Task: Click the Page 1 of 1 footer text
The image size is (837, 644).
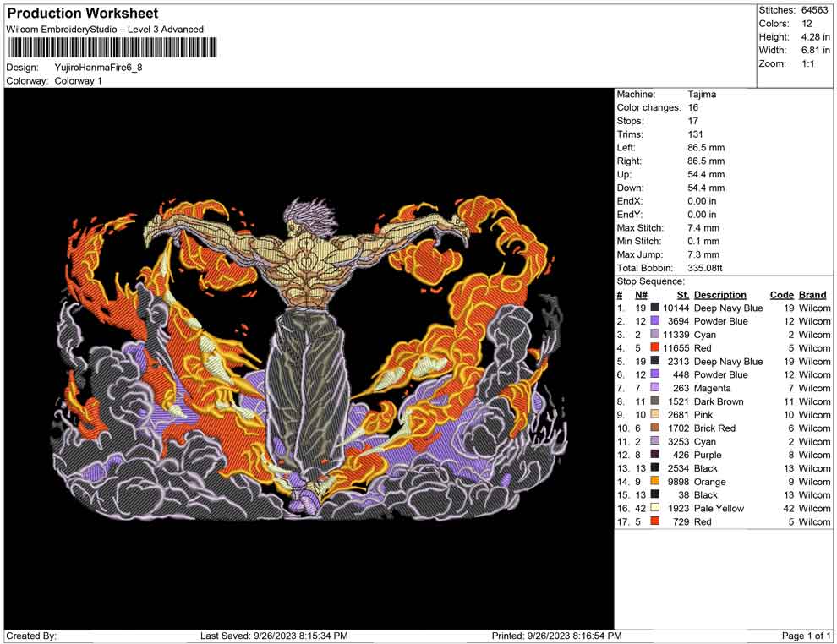Action: (807, 636)
